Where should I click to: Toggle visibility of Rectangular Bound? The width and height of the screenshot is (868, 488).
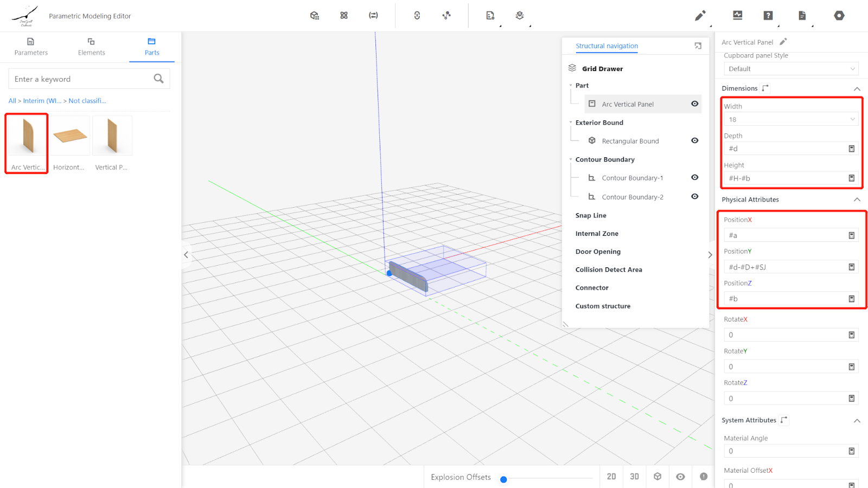tap(694, 140)
